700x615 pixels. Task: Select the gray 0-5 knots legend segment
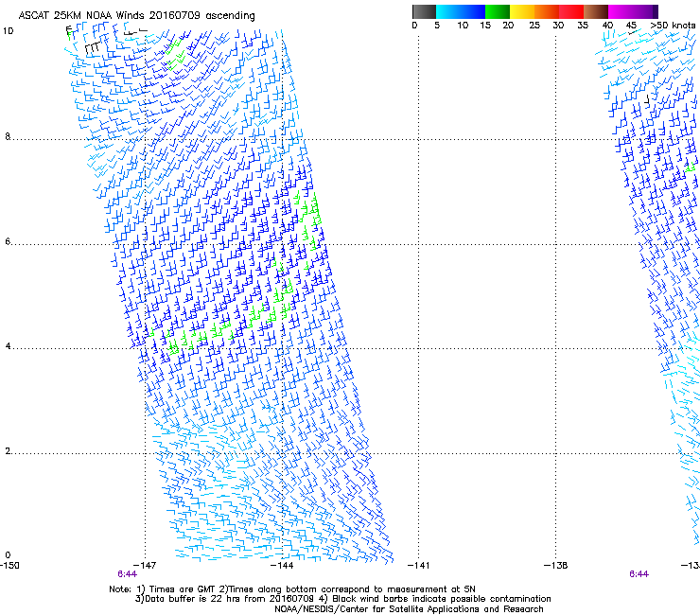click(424, 11)
